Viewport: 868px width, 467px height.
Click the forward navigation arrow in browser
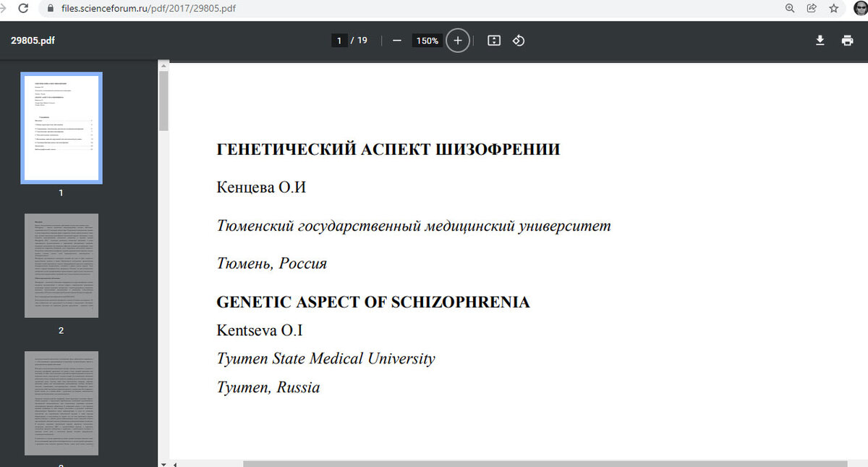(4, 9)
